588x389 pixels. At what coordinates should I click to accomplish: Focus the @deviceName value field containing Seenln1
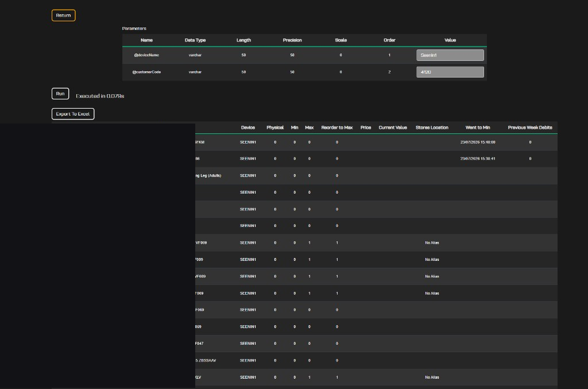[x=450, y=55]
